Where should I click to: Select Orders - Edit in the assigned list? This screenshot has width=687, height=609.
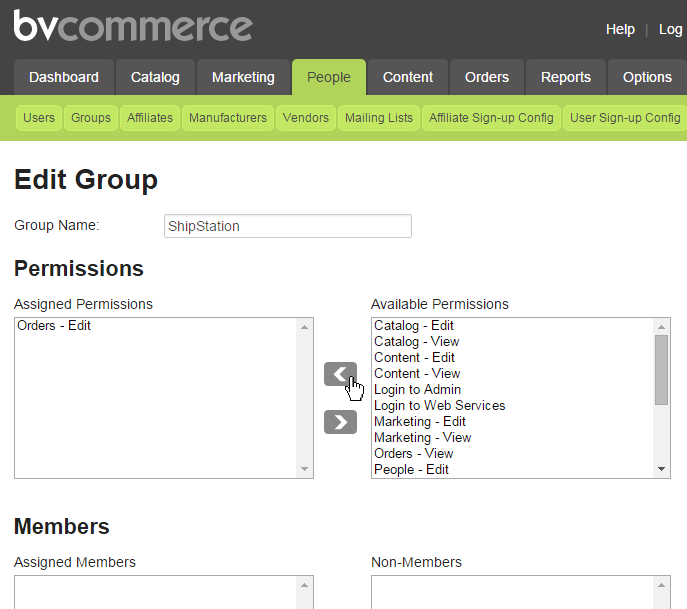coord(54,326)
